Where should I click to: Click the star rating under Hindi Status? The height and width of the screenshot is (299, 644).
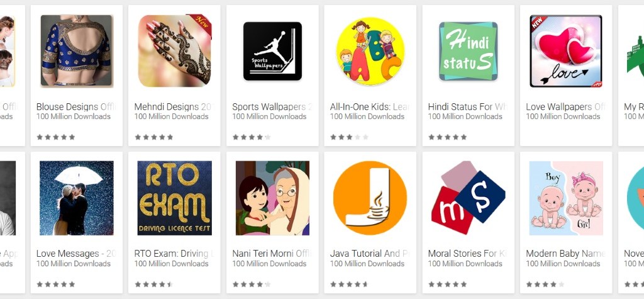tap(447, 137)
